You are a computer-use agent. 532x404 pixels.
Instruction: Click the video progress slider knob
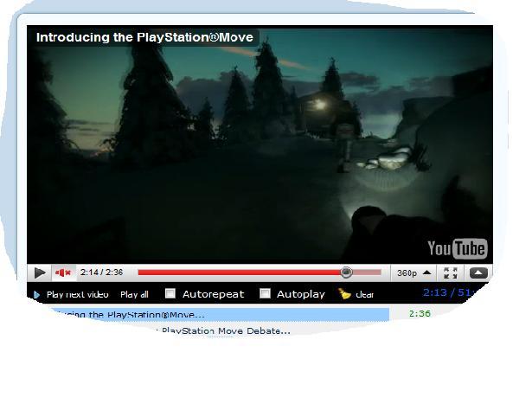(x=346, y=273)
